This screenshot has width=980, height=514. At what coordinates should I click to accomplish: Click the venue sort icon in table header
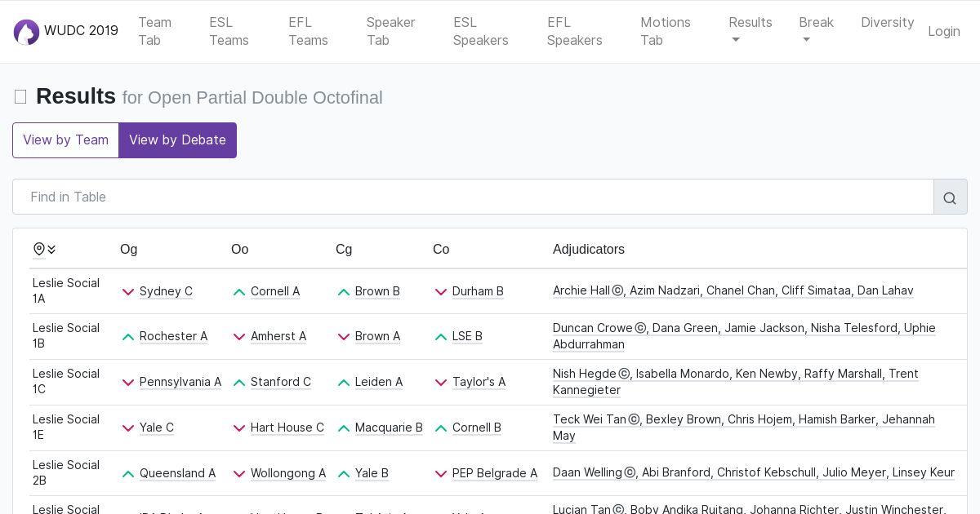coord(45,250)
